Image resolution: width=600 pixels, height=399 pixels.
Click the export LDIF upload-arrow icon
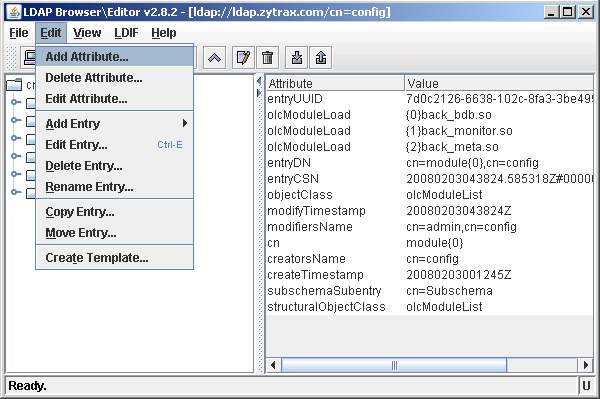coord(321,58)
